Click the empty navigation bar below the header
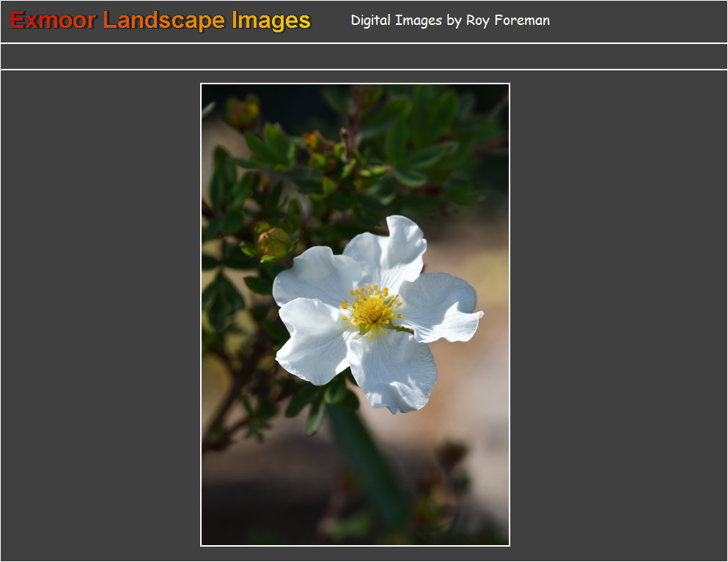This screenshot has width=728, height=562. [x=364, y=56]
